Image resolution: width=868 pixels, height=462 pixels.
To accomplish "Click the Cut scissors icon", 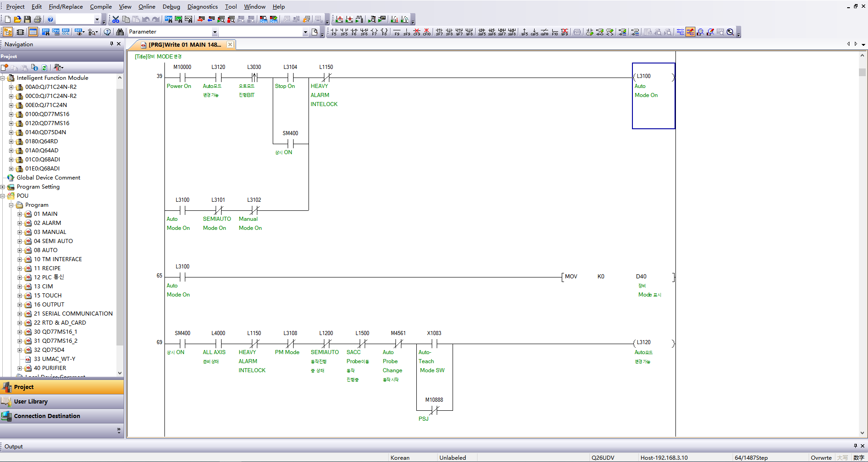I will coord(116,19).
